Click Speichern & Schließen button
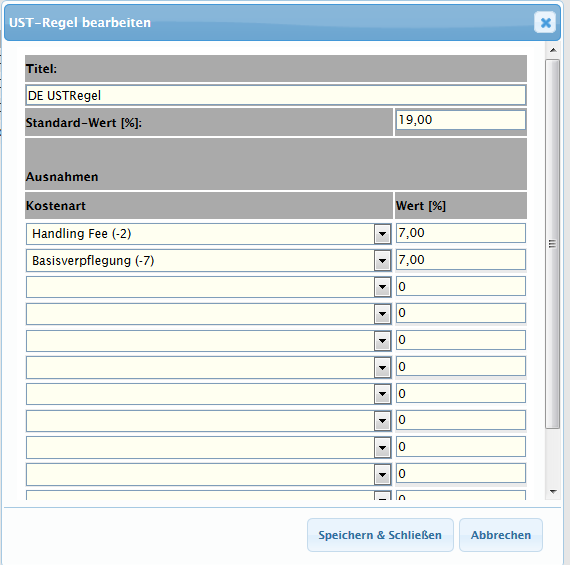The image size is (570, 565). (x=380, y=535)
